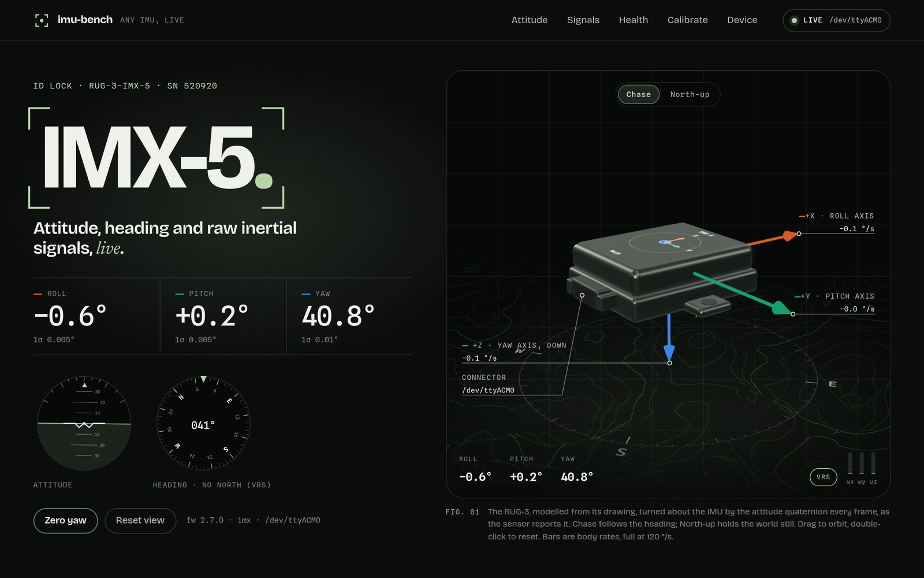Open the Attitude nav item
This screenshot has width=924, height=578.
(530, 20)
